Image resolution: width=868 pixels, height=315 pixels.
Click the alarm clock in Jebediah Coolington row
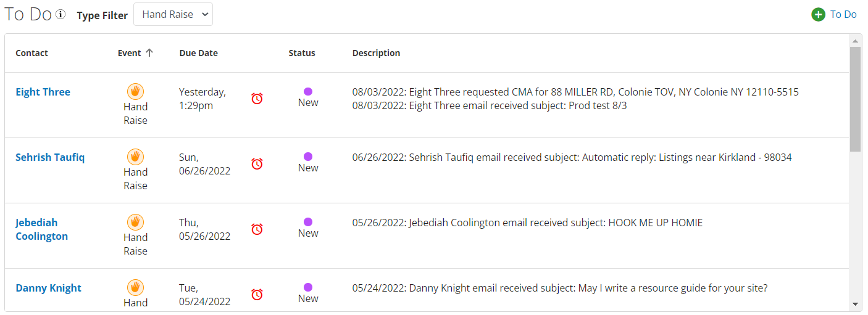pyautogui.click(x=257, y=229)
